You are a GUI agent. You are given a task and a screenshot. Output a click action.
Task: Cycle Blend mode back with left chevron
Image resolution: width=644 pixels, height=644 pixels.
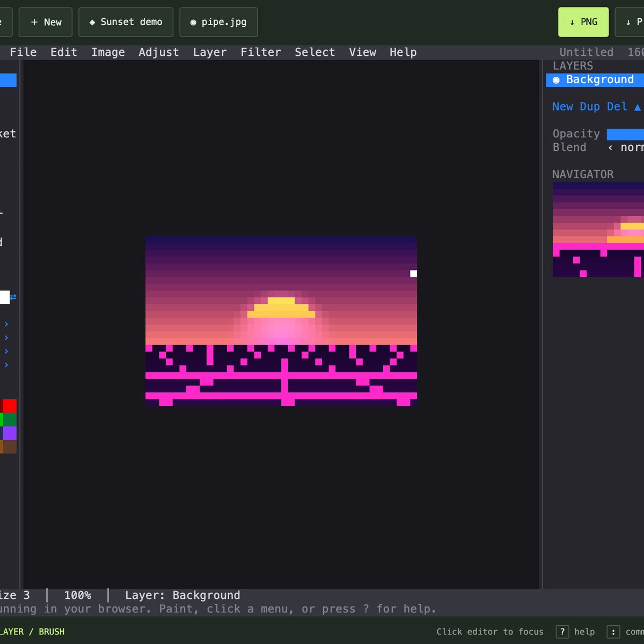(x=610, y=148)
